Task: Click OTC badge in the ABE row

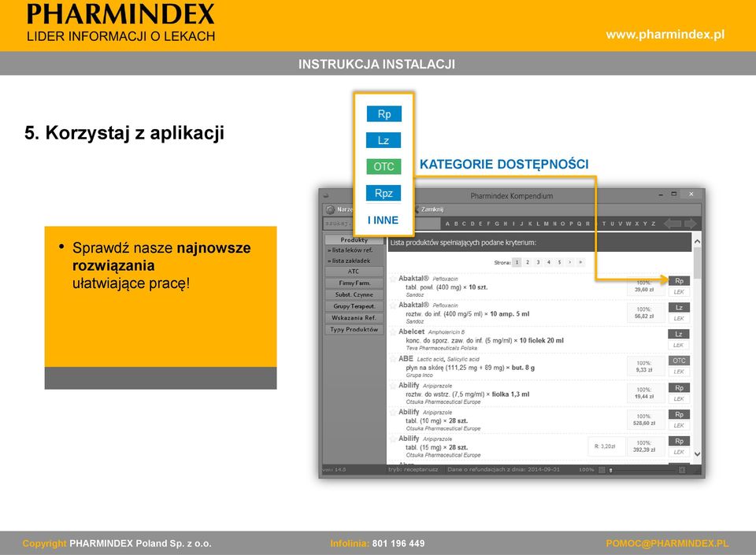Action: pyautogui.click(x=679, y=361)
